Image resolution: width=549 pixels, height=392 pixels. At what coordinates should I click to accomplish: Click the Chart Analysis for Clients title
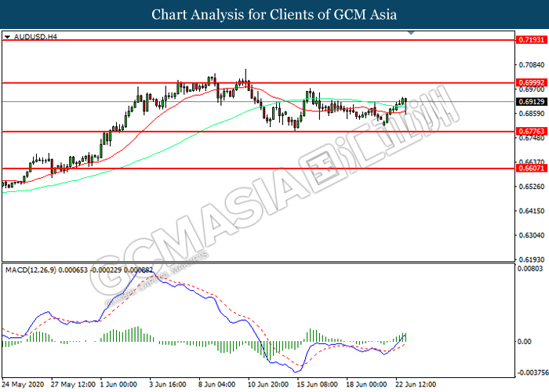274,14
